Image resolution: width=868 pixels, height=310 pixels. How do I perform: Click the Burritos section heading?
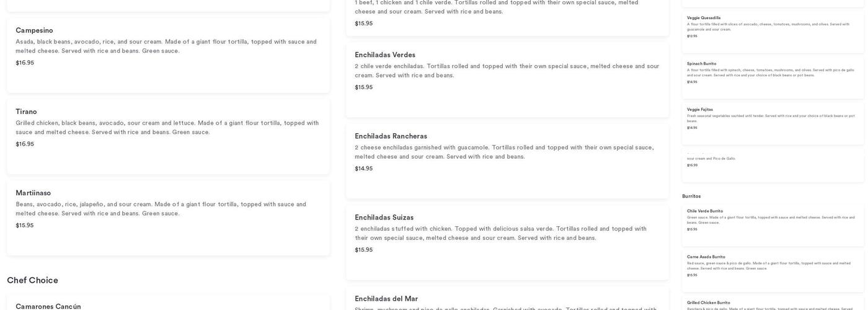(x=691, y=197)
